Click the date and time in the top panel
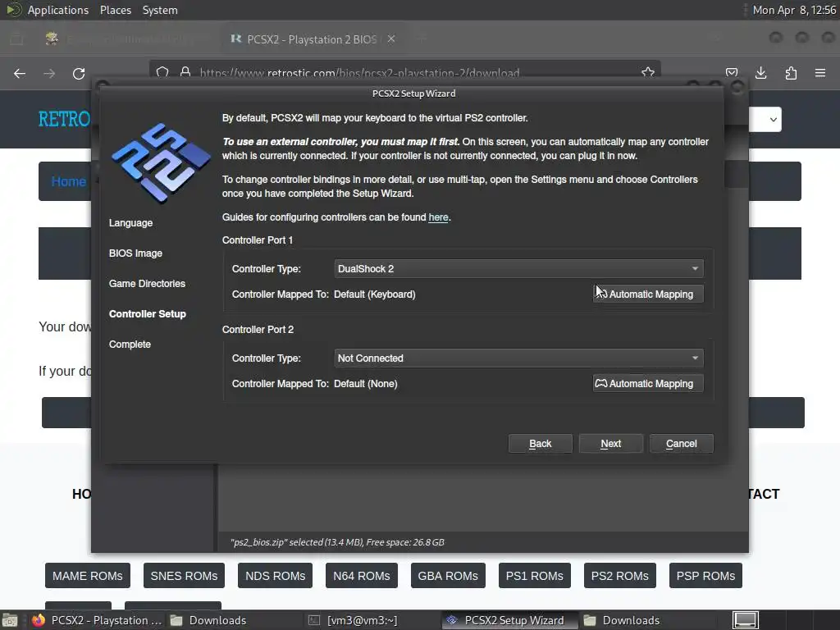The image size is (840, 630). [794, 10]
